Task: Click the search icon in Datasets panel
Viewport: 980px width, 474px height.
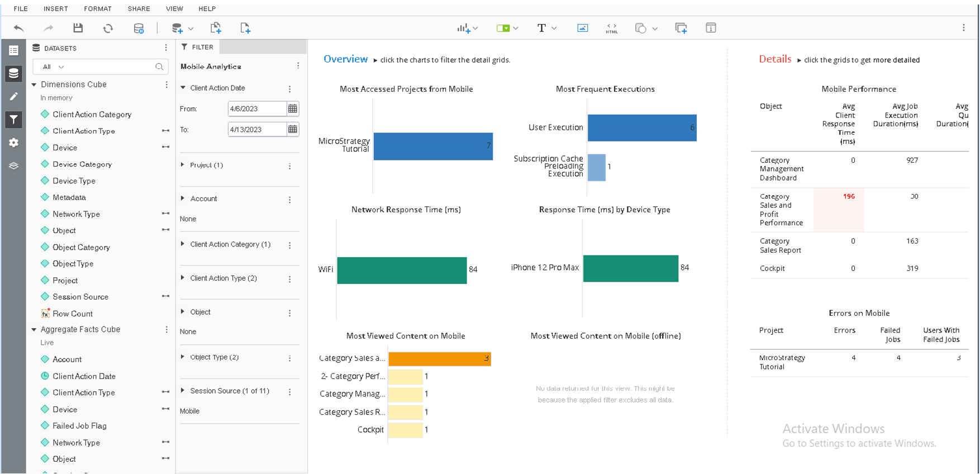Action: click(x=159, y=67)
